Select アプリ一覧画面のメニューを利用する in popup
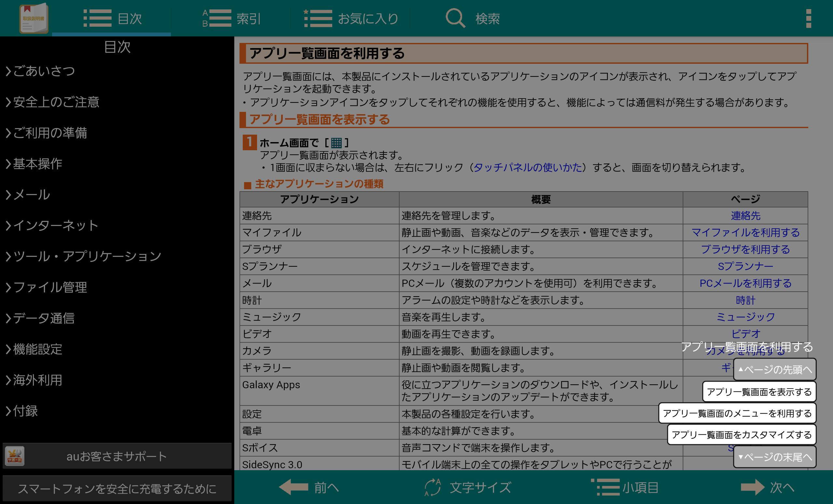This screenshot has height=504, width=833. pyautogui.click(x=737, y=413)
